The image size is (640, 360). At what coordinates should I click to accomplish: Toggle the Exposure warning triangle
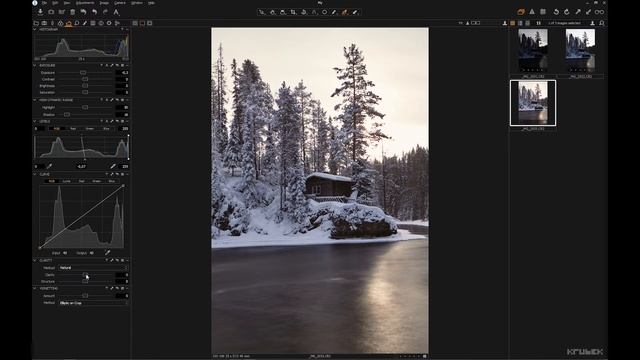[532, 12]
